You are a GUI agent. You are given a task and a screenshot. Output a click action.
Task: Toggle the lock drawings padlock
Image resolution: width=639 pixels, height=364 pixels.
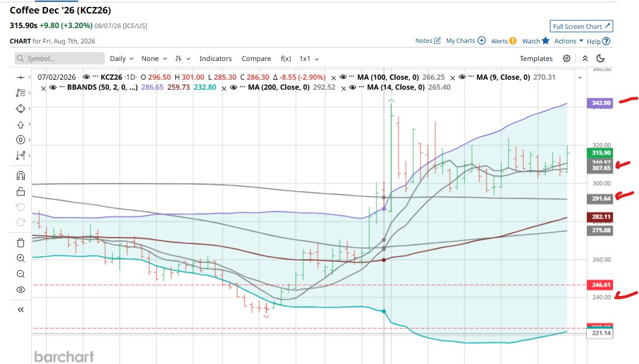click(x=21, y=191)
